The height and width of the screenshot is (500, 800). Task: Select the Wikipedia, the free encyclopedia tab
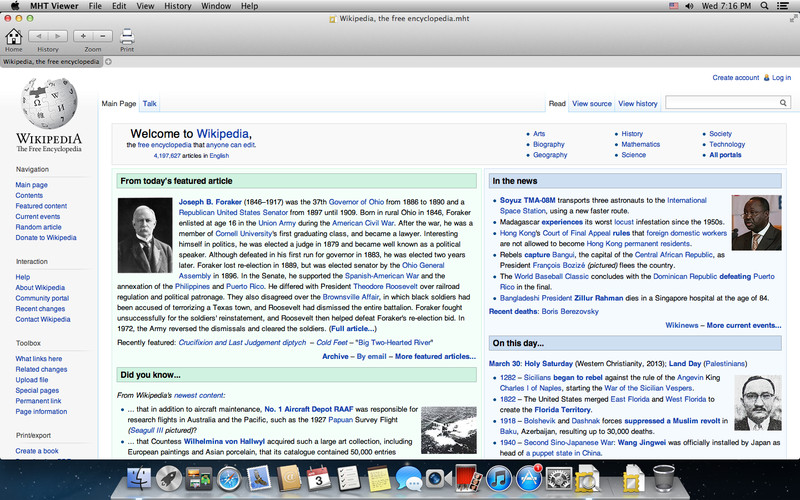[x=51, y=62]
